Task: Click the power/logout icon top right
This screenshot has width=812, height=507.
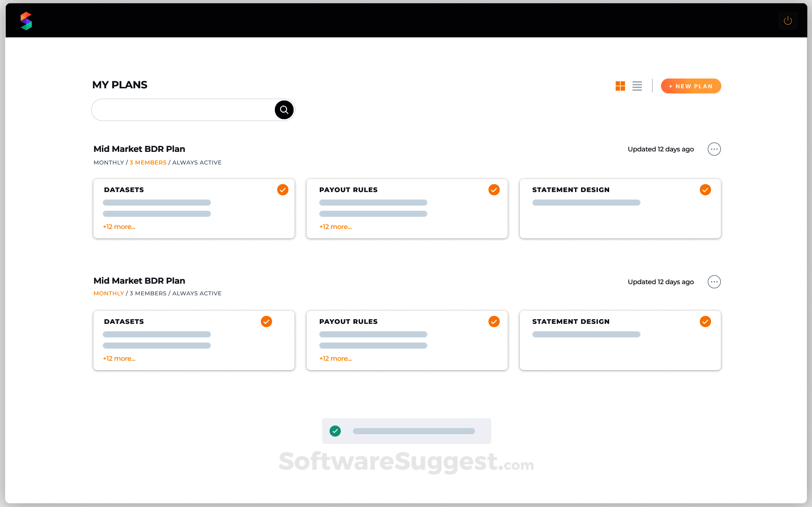Action: click(788, 20)
